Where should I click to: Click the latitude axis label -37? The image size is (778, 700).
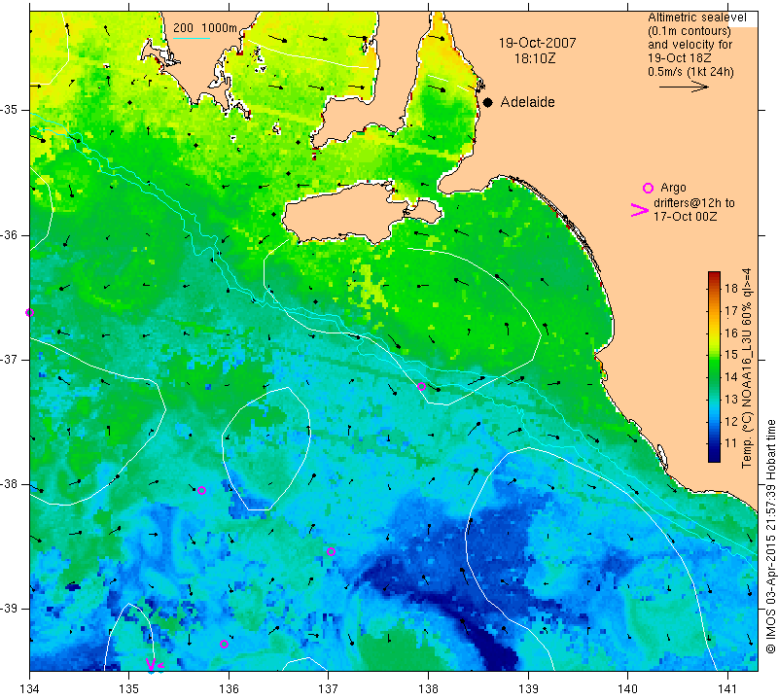click(9, 360)
